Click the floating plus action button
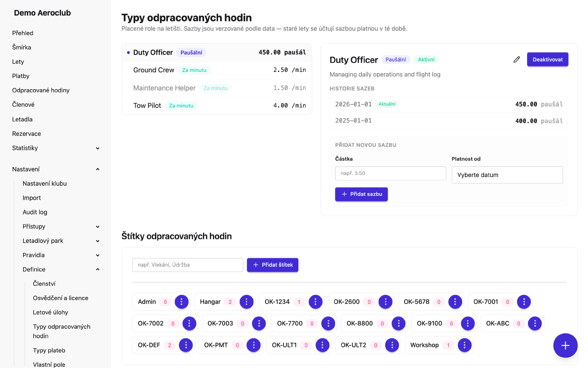This screenshot has width=588, height=368. [565, 345]
